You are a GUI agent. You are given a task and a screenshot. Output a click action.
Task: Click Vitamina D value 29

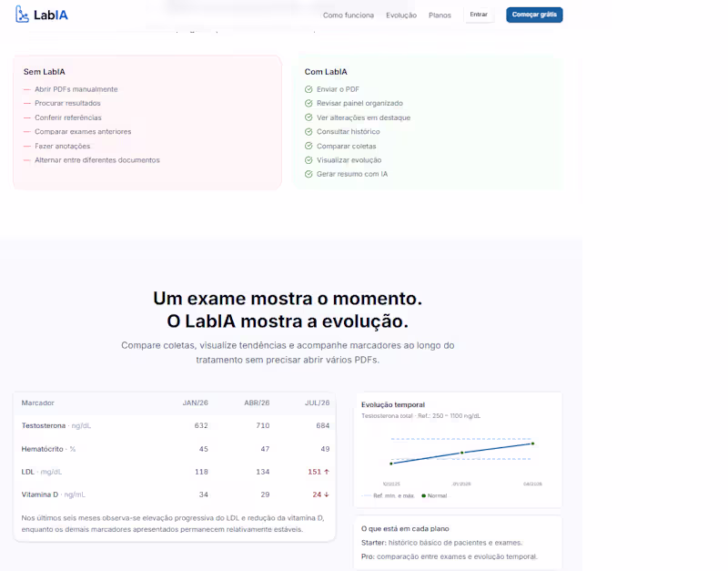click(265, 495)
